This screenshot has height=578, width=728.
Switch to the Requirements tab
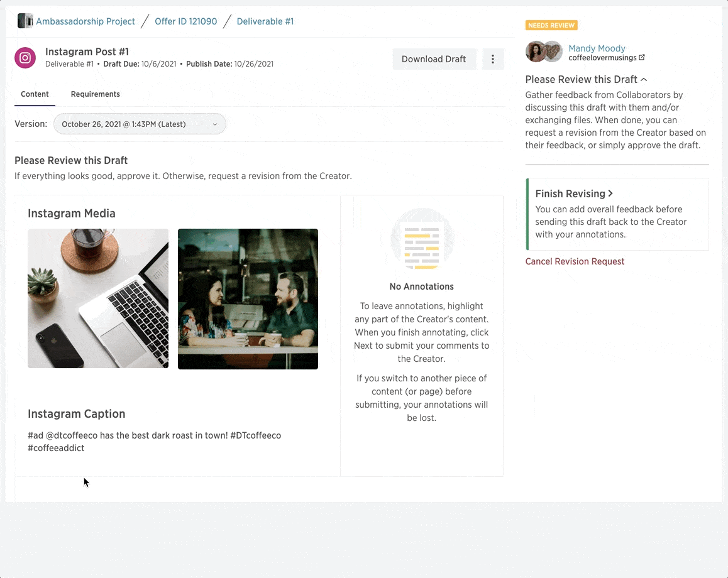click(95, 94)
